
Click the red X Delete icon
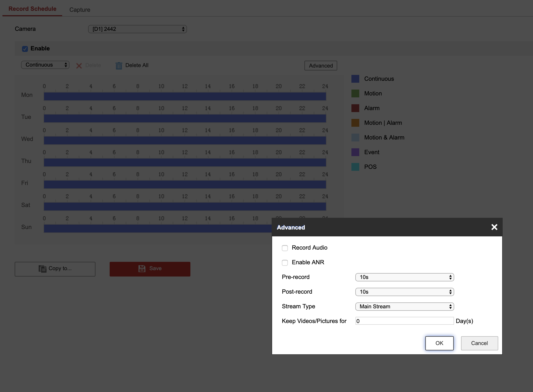click(79, 66)
